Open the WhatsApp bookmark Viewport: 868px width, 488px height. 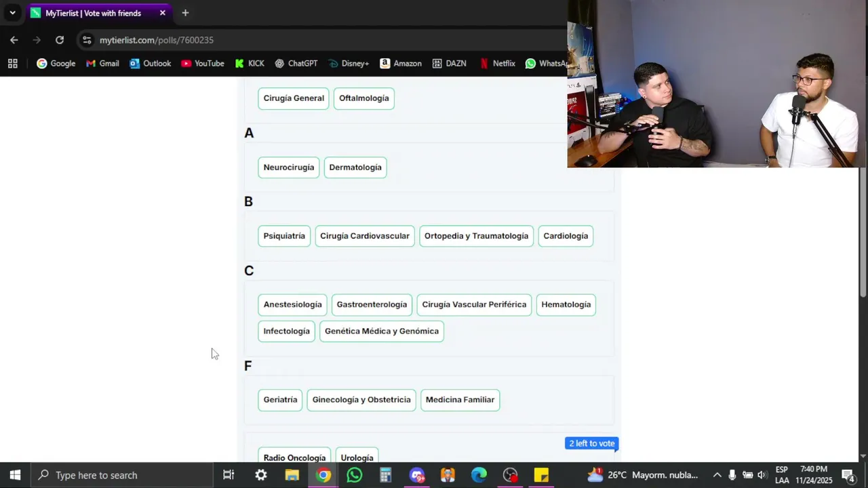[546, 63]
